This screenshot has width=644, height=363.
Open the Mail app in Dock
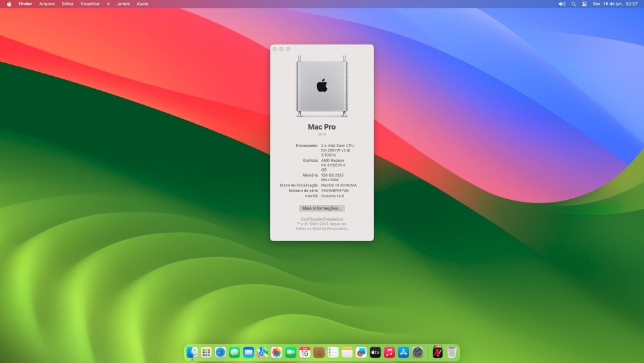tap(249, 352)
